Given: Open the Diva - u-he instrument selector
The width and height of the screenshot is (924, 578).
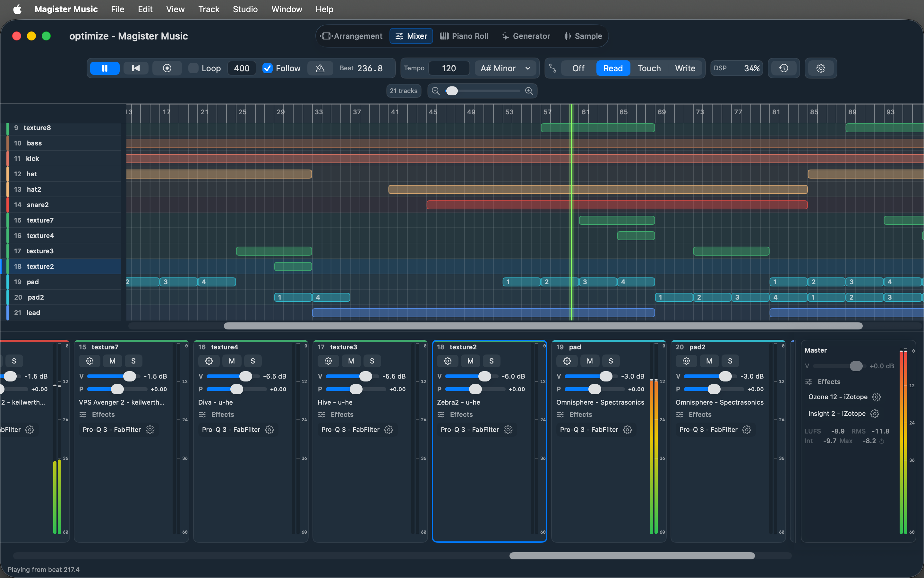Looking at the screenshot, I should tap(215, 402).
